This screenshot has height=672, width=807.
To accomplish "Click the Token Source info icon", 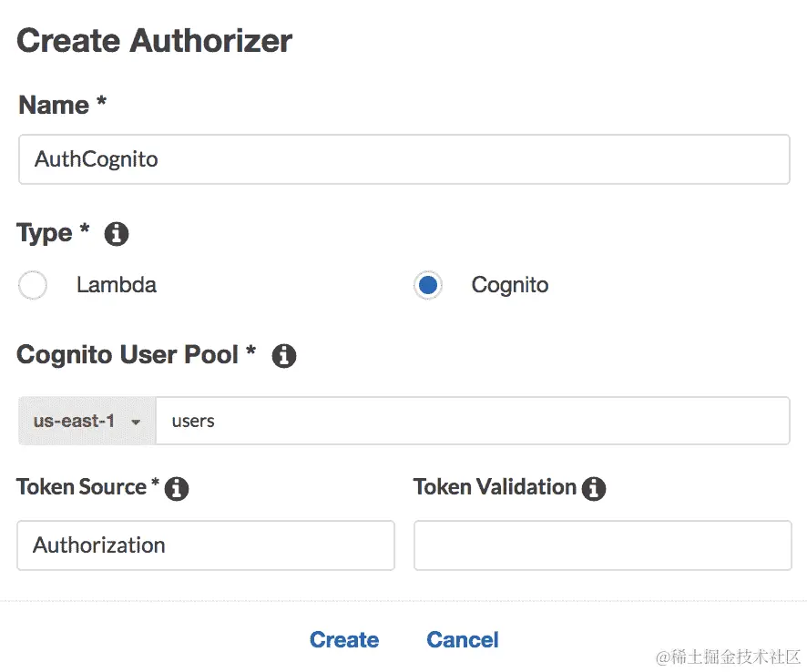I will click(x=177, y=489).
